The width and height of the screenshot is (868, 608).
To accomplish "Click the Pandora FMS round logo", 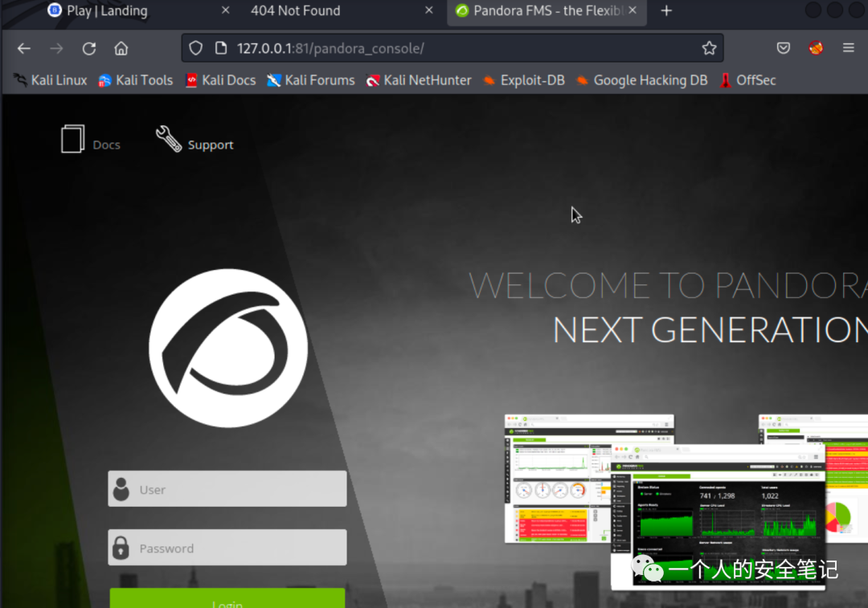I will pyautogui.click(x=228, y=348).
